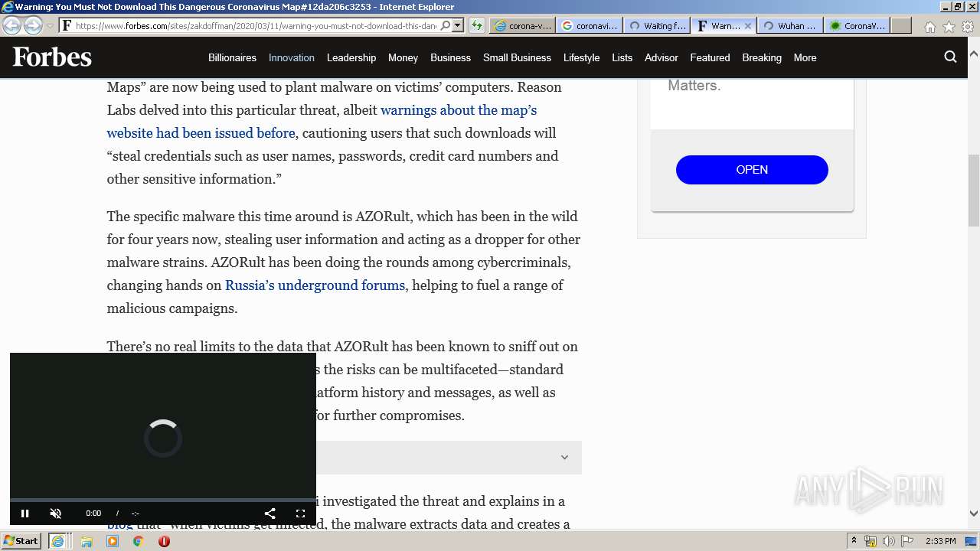
Task: Open Money menu
Action: 403,57
